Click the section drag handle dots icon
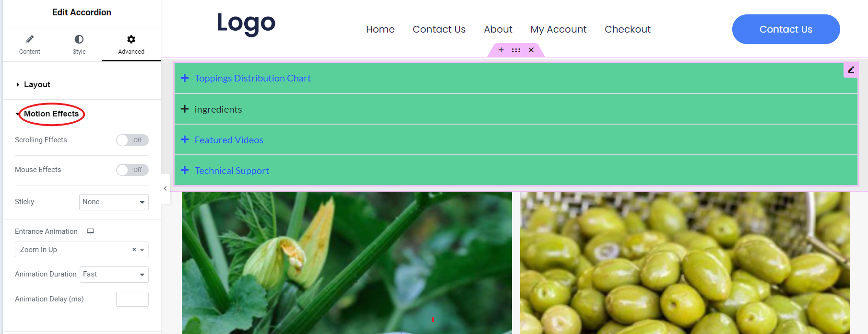Screen dimensions: 868x334 (516, 50)
